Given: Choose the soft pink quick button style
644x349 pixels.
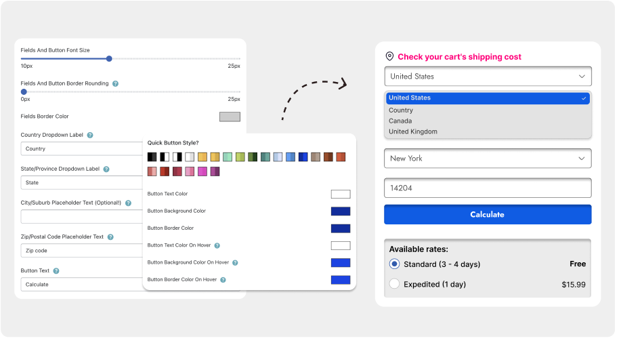Looking at the screenshot, I should [190, 171].
